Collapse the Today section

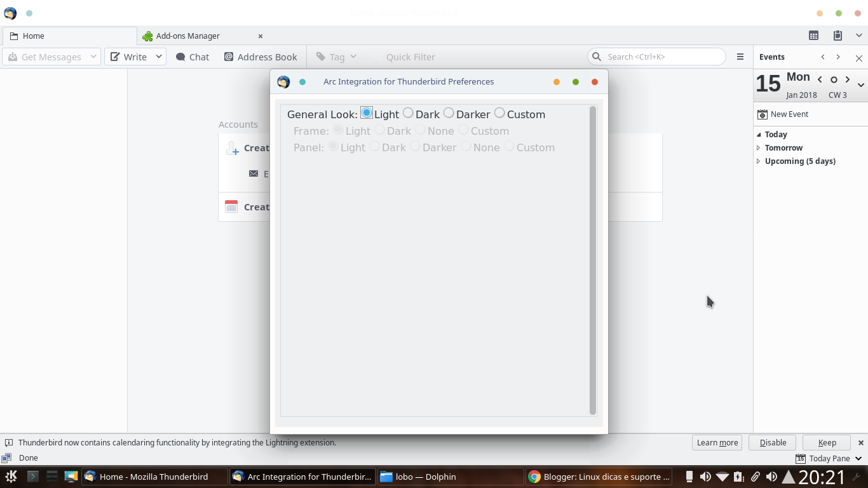point(759,135)
